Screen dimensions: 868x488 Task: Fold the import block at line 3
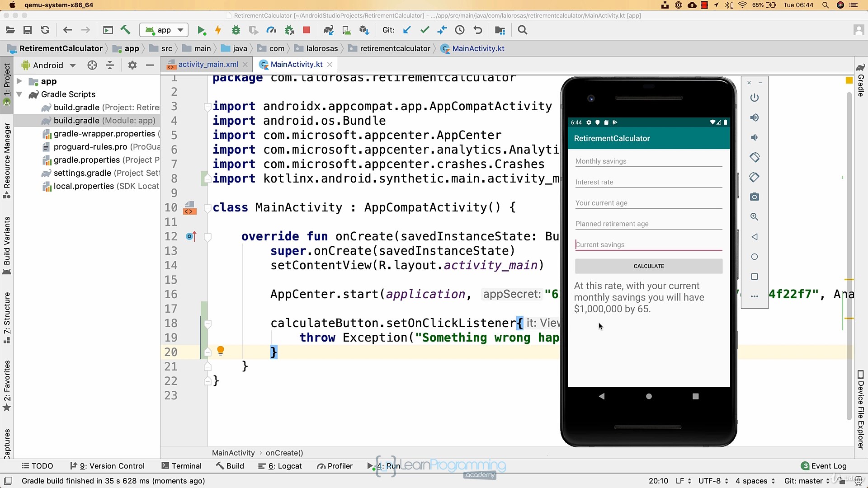[208, 107]
